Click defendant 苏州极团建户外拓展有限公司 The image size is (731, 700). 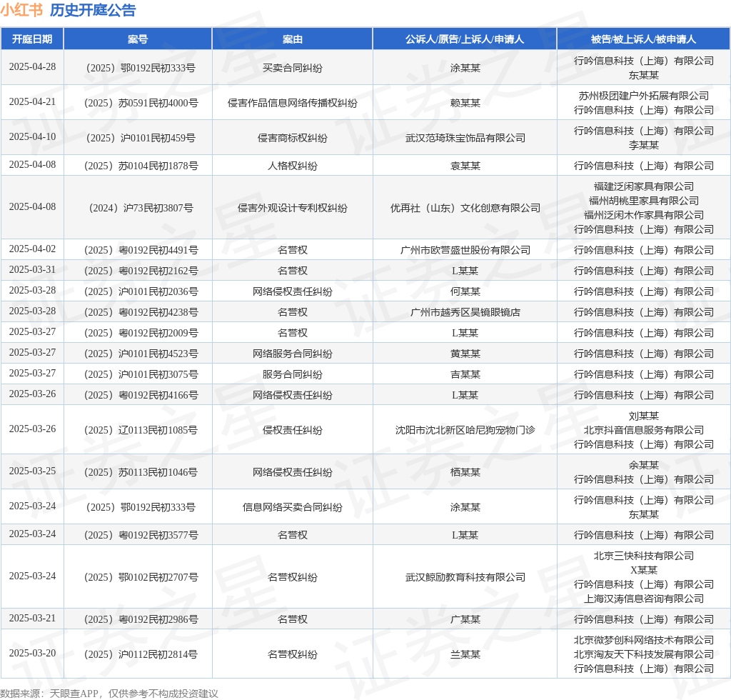coord(643,96)
